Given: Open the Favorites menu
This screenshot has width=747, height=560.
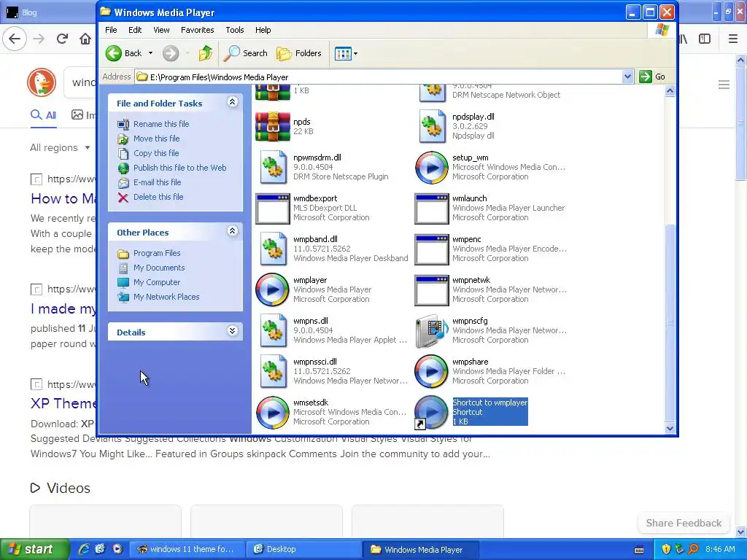Looking at the screenshot, I should pyautogui.click(x=197, y=30).
